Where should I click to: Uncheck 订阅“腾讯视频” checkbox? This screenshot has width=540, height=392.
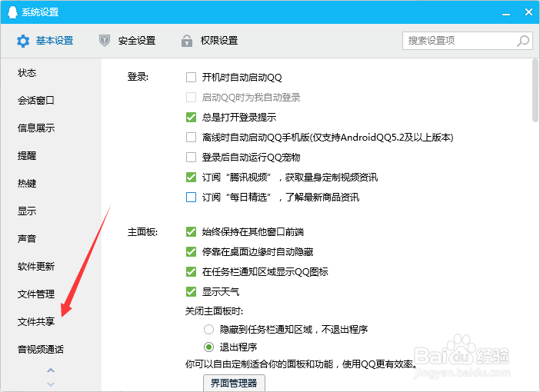coord(191,178)
